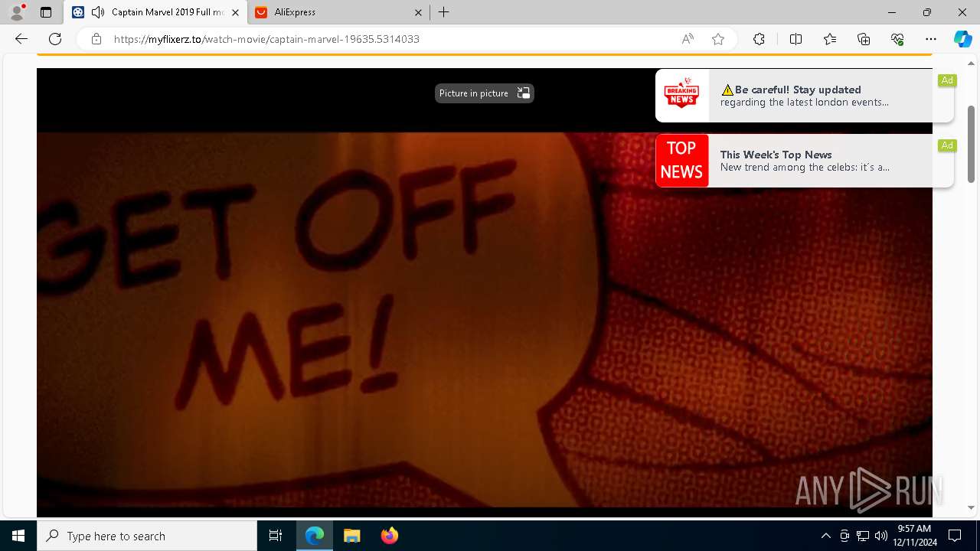The height and width of the screenshot is (551, 980).
Task: Click the Ad label on Top News
Action: pyautogui.click(x=948, y=145)
